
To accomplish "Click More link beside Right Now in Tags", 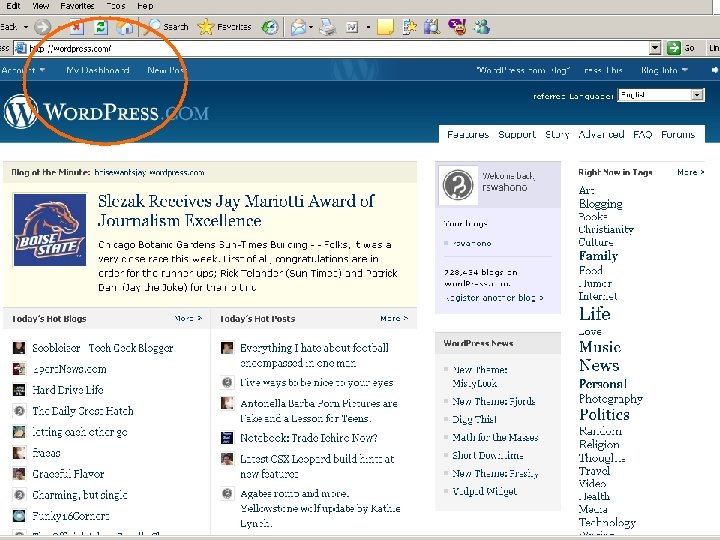I will (x=691, y=172).
